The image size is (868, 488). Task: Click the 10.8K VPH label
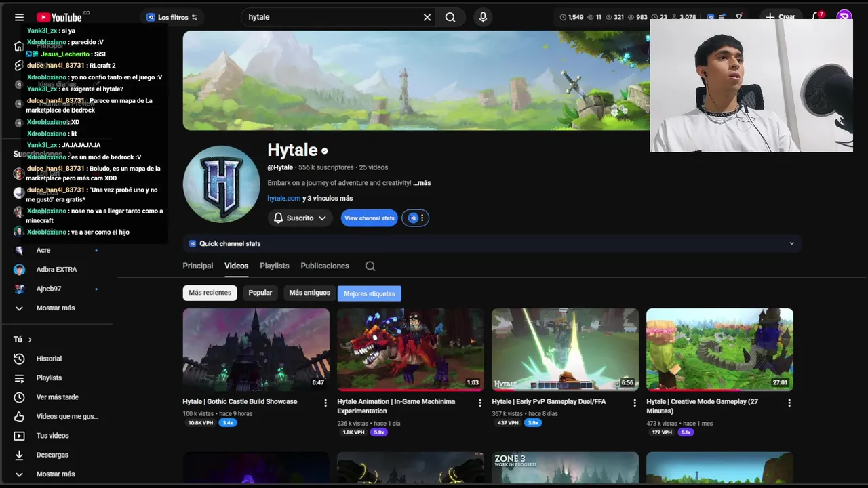click(201, 423)
